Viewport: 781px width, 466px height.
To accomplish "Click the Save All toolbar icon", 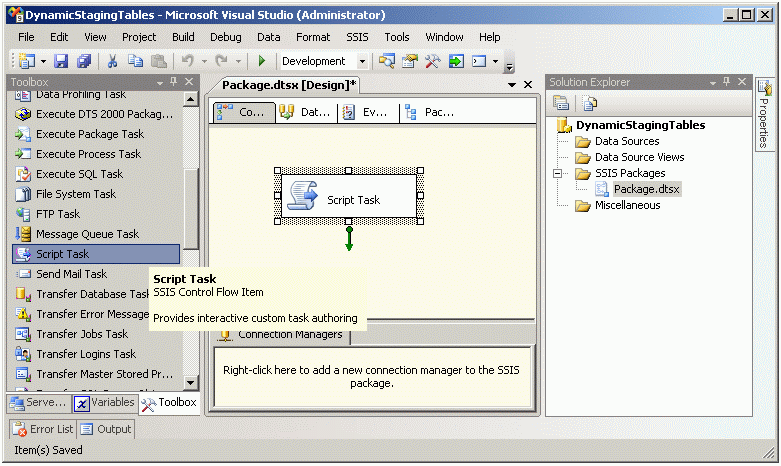I will (84, 61).
